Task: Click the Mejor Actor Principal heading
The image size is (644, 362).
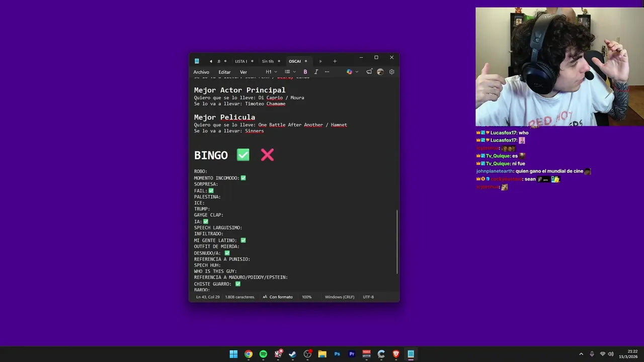Action: click(x=239, y=90)
